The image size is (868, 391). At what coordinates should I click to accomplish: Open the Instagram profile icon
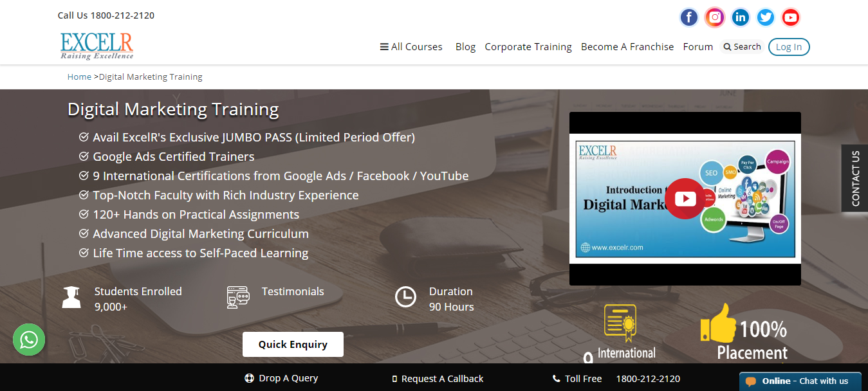coord(714,17)
